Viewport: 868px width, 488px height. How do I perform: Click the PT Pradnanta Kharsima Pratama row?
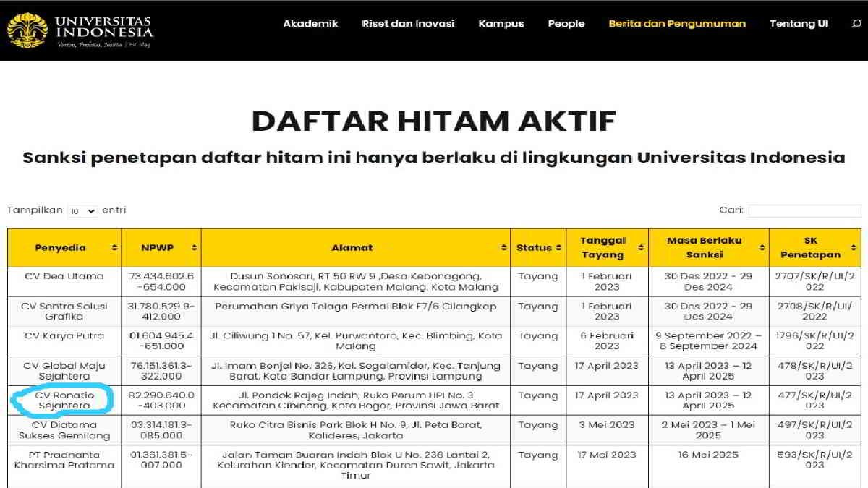click(x=64, y=460)
